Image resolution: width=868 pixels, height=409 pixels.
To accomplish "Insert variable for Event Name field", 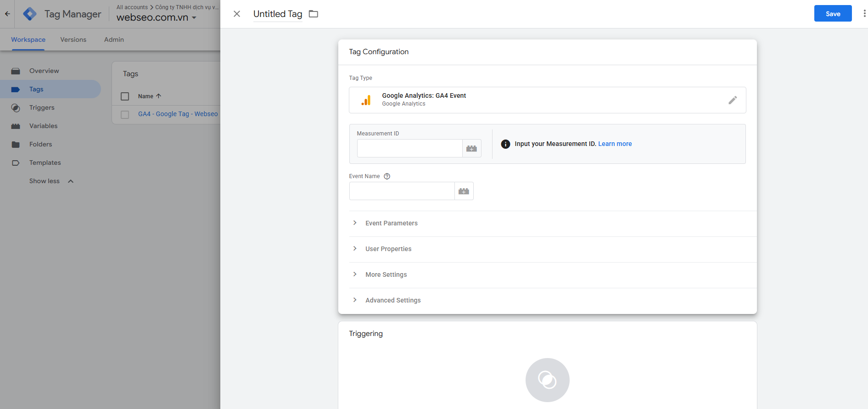I will (464, 191).
